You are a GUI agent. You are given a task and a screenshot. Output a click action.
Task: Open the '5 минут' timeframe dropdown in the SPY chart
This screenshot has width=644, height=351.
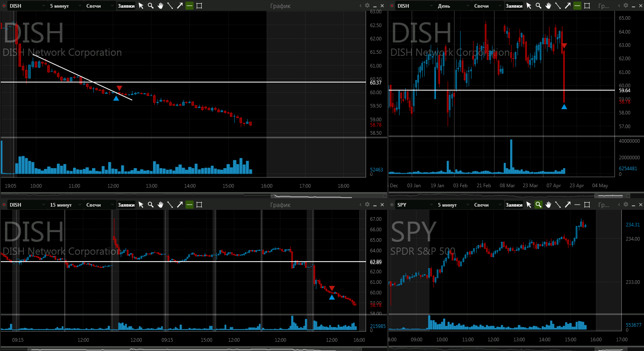coord(453,205)
